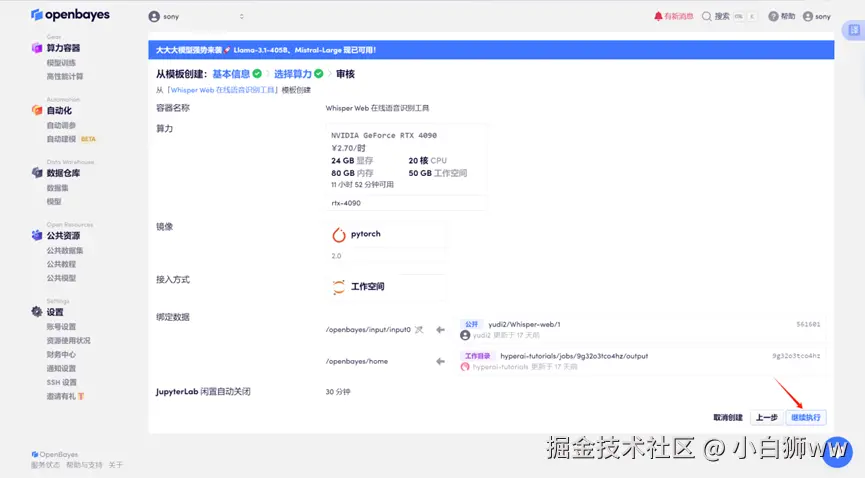The image size is (865, 478).
Task: Open 自动调参 in sidebar
Action: (x=61, y=125)
